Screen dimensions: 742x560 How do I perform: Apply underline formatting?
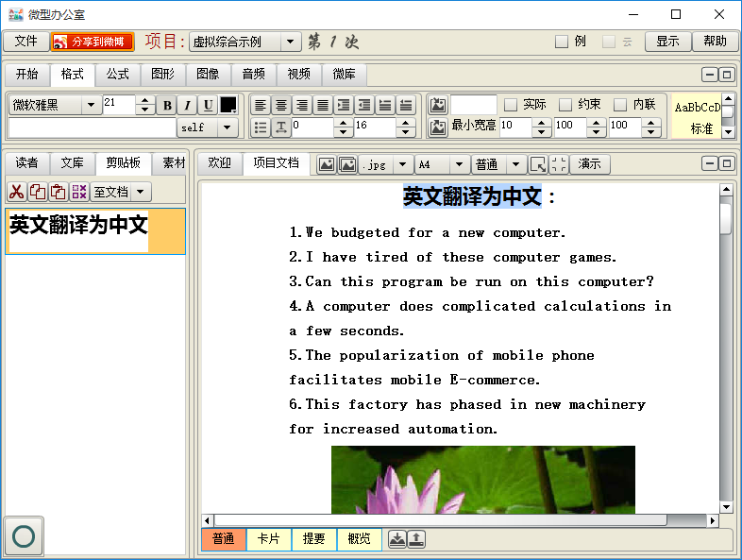tap(208, 106)
